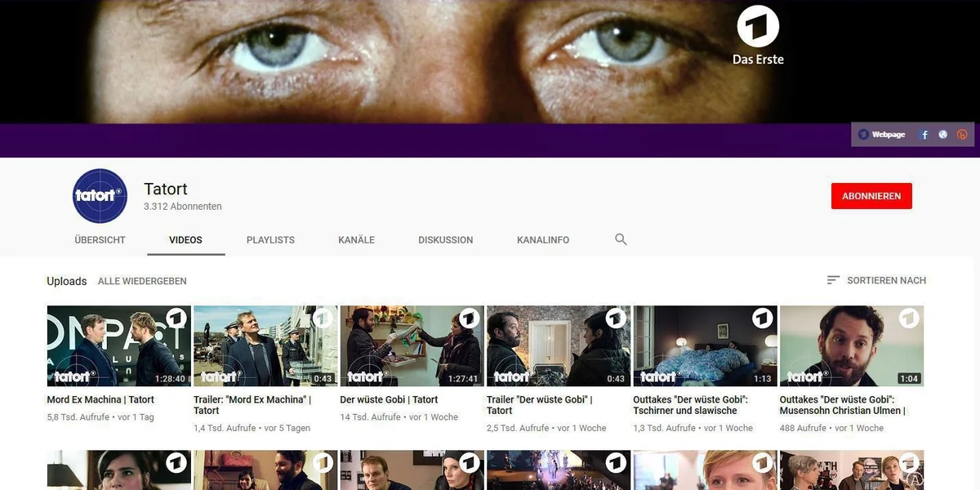Open the Der wüste Gobi | Tatort title link
The height and width of the screenshot is (490, 980).
[x=389, y=400]
